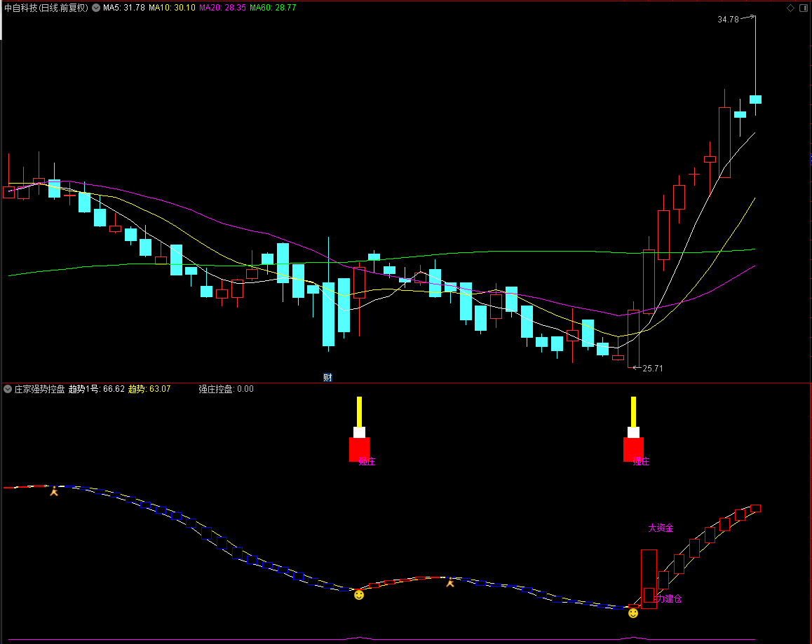
Task: Click the first 强庄 signal label
Action: click(367, 461)
